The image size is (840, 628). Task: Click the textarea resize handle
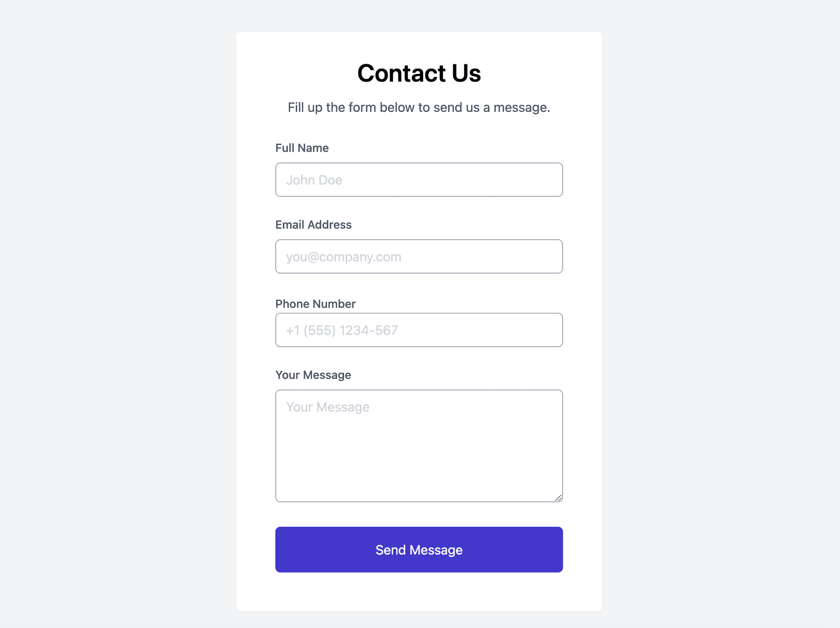coord(558,498)
